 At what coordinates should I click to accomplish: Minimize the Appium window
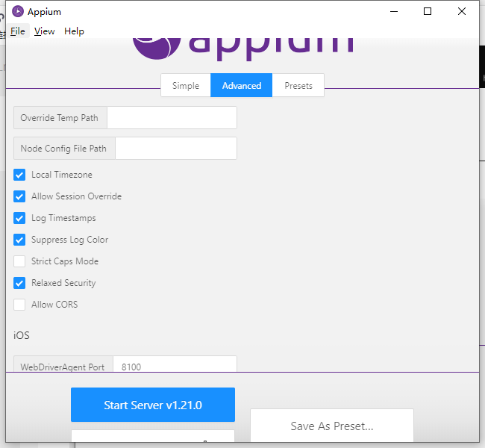394,11
